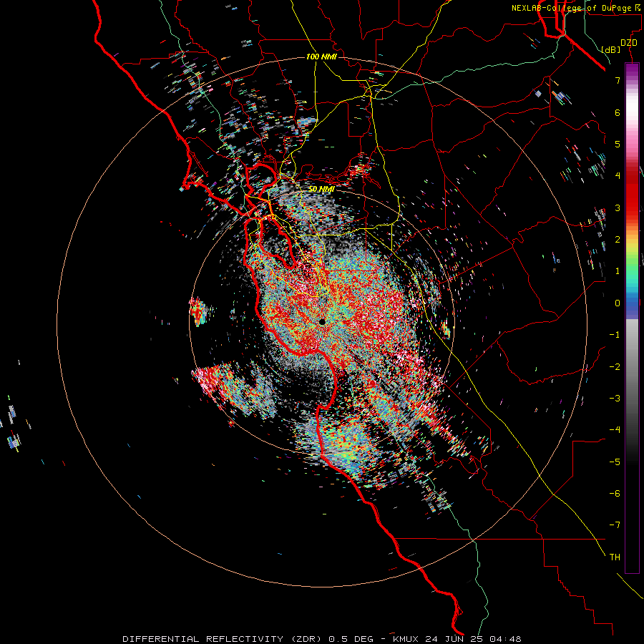The height and width of the screenshot is (644, 644).
Task: Click the 7 value on color scale
Action: click(618, 80)
